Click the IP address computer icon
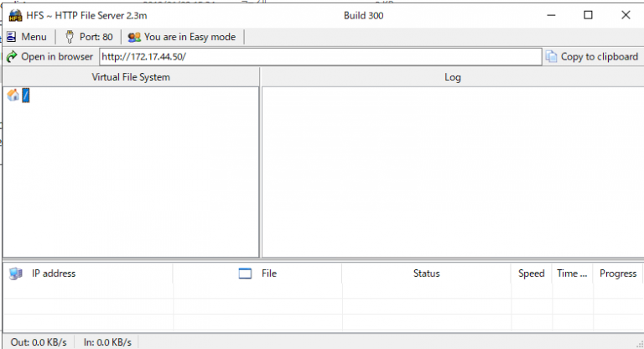The height and width of the screenshot is (349, 644). [16, 273]
